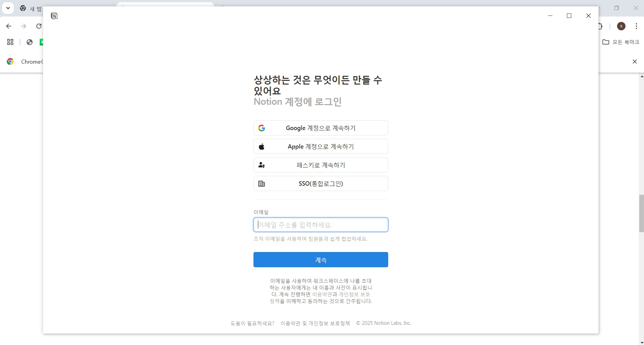
Task: Click Chrome logo in notification bar
Action: pos(10,62)
